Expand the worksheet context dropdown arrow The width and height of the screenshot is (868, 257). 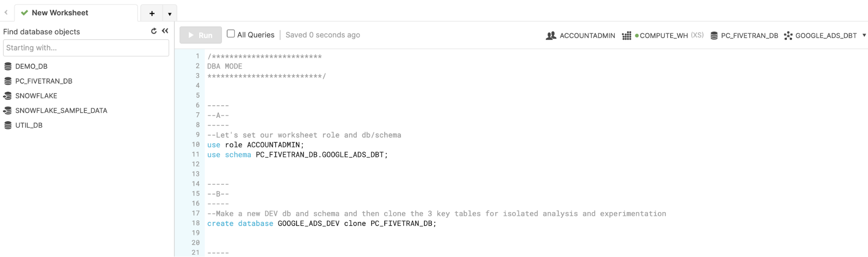click(x=864, y=35)
